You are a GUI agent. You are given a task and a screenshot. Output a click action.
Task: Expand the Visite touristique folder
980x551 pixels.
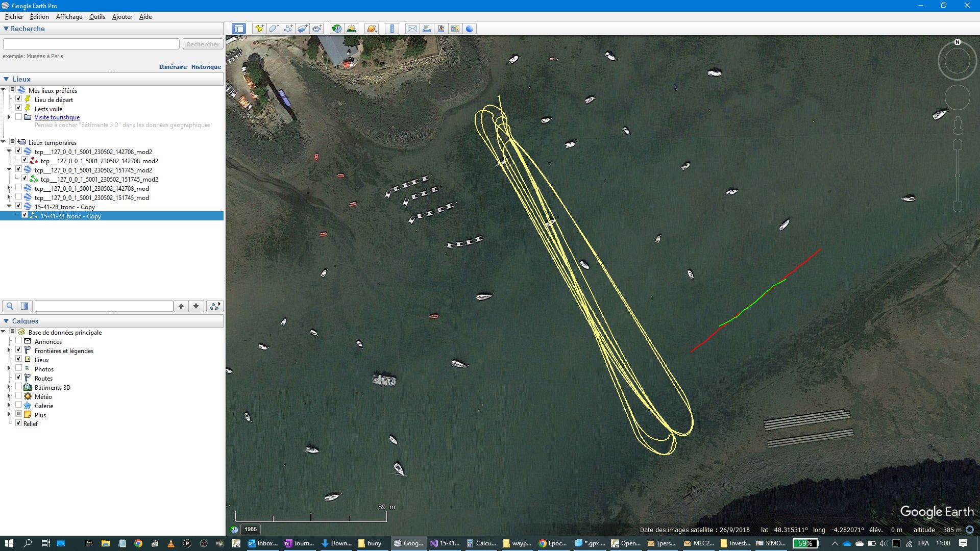9,117
